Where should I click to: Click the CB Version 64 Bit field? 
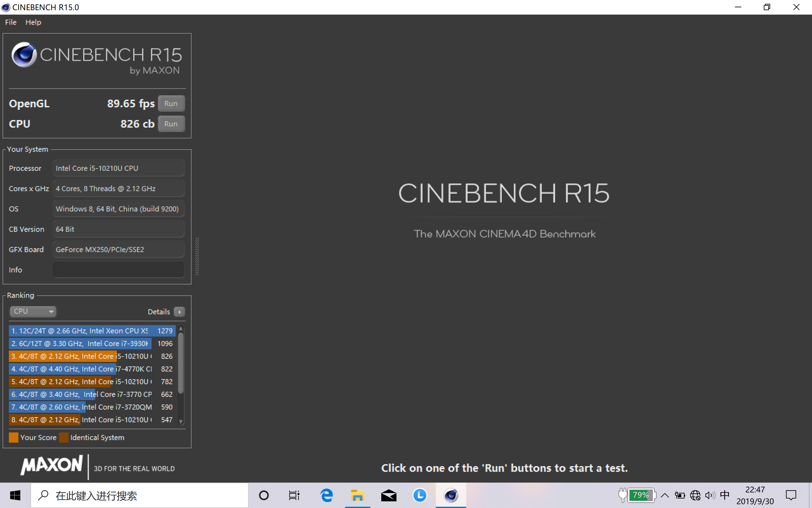click(118, 229)
